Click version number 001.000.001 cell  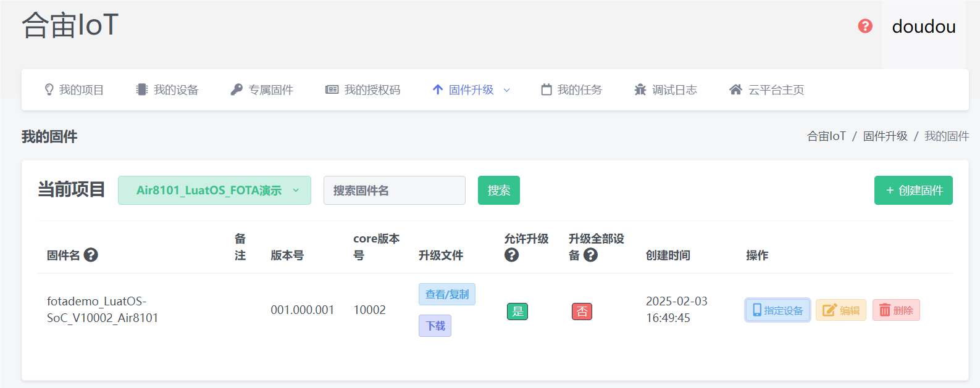(x=303, y=310)
